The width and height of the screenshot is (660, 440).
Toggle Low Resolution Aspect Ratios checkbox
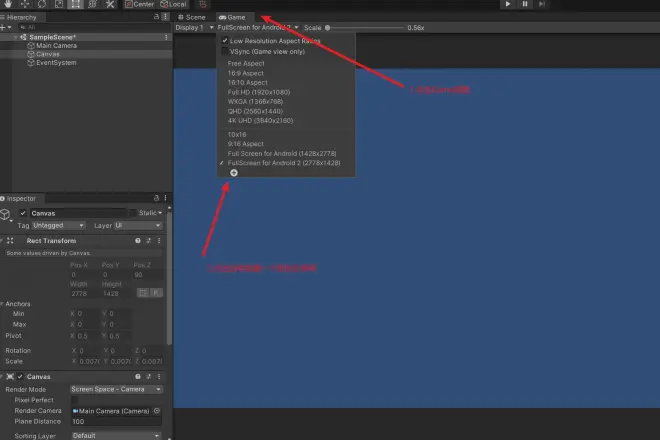[225, 40]
